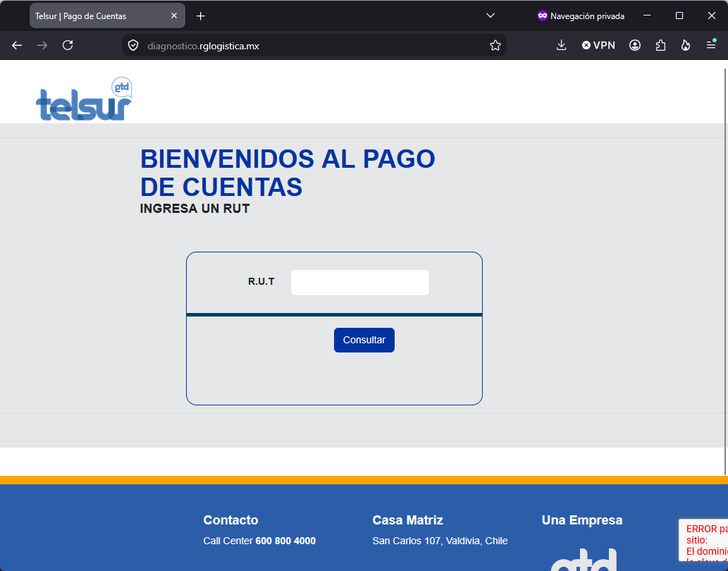The height and width of the screenshot is (571, 728).
Task: Click the Contacto footer heading
Action: [230, 520]
